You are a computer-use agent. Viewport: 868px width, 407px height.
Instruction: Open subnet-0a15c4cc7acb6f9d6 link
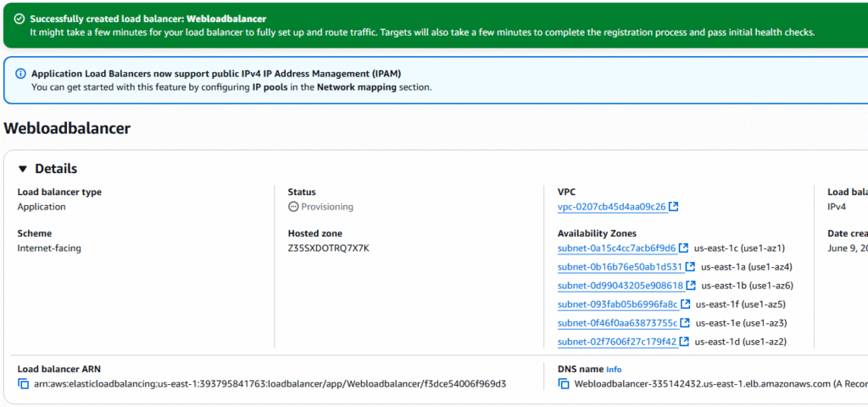coord(617,248)
